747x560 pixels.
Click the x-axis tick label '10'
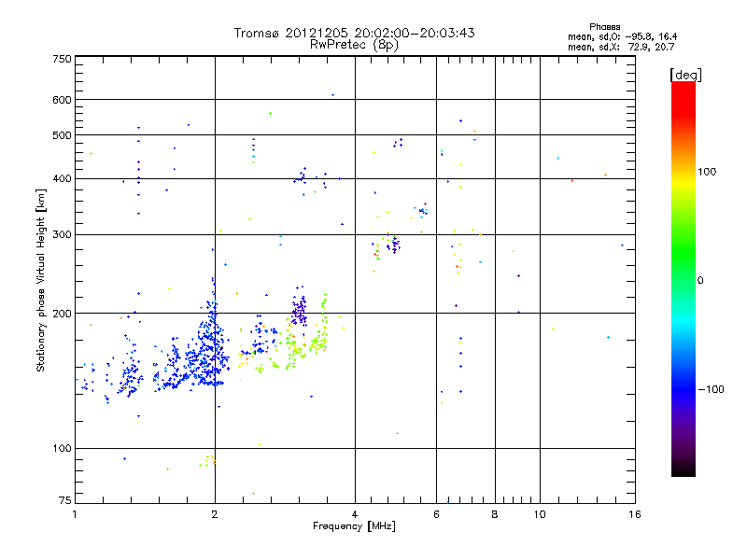click(x=540, y=514)
